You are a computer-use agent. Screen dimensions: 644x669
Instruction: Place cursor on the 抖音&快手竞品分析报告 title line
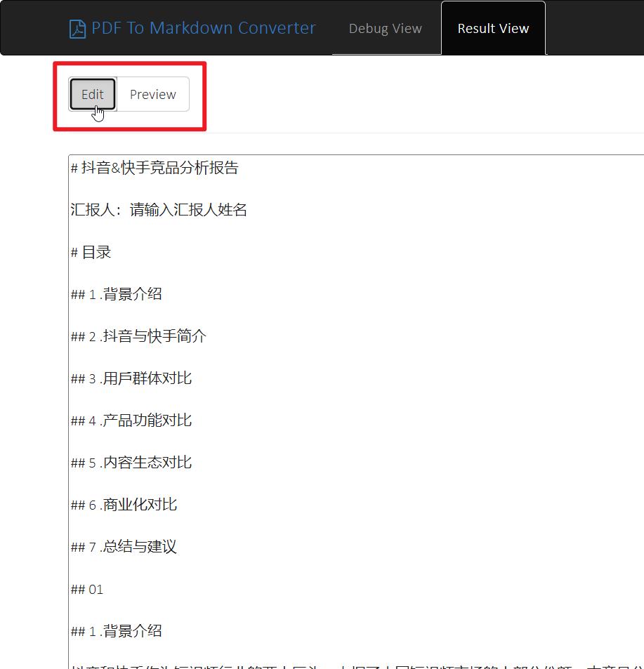click(155, 167)
